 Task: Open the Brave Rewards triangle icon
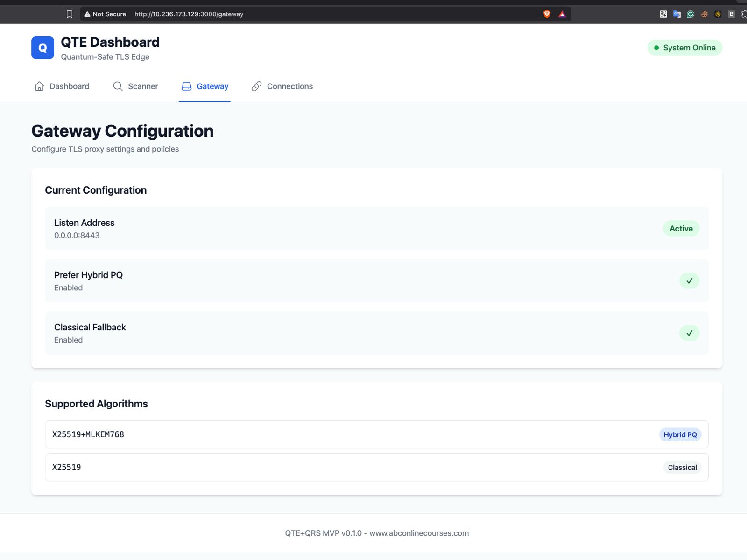coord(562,14)
